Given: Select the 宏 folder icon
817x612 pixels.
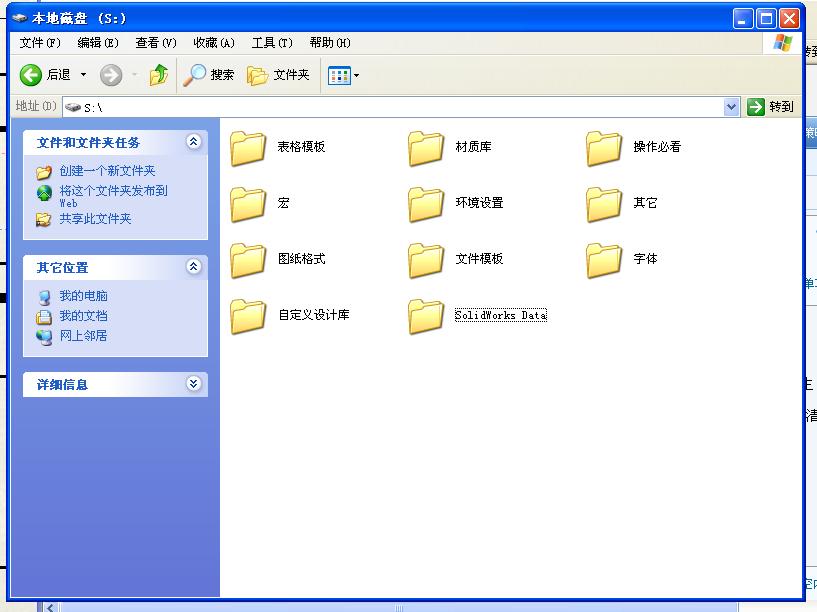Looking at the screenshot, I should click(x=248, y=204).
